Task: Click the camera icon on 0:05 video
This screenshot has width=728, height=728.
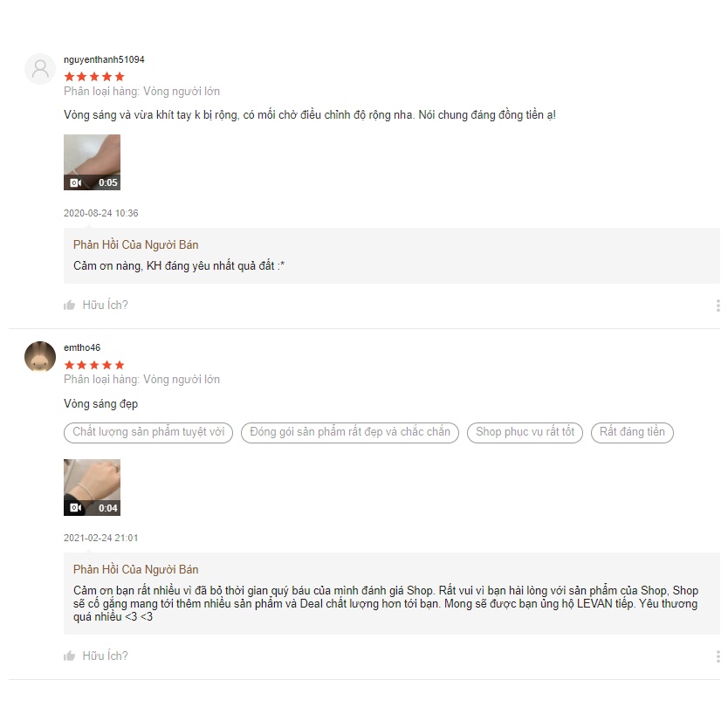Action: [76, 183]
